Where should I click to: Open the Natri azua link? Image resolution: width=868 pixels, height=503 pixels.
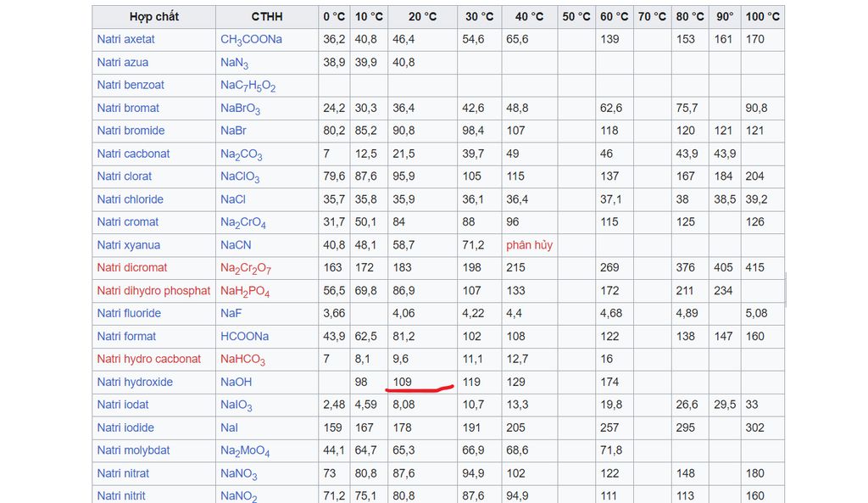[122, 62]
